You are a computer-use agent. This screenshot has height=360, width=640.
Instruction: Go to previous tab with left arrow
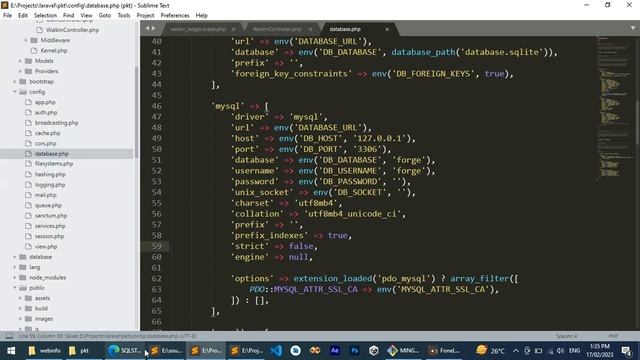click(x=147, y=29)
